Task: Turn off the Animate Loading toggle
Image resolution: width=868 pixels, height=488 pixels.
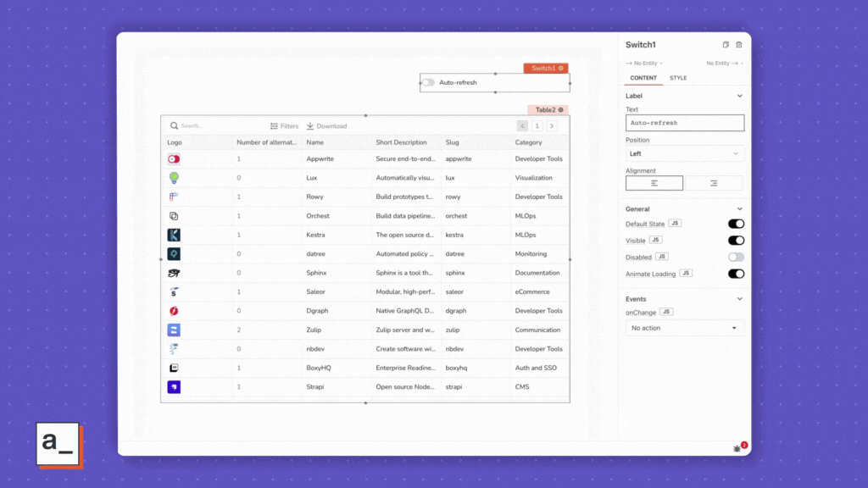Action: 736,274
